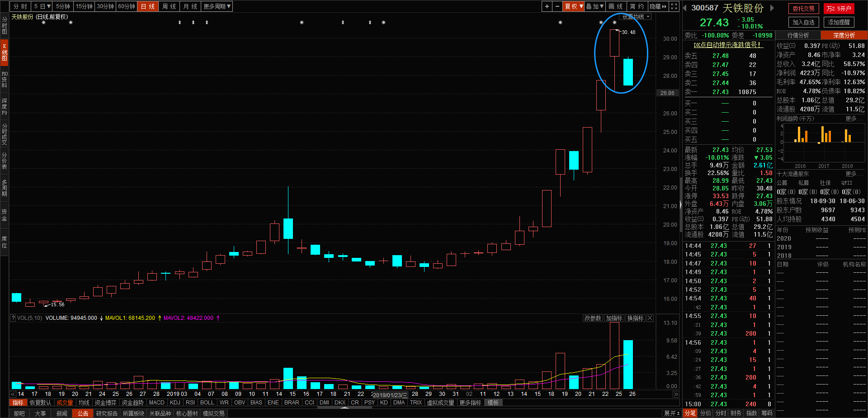
Task: Close the volume indicator panel
Action: 650,318
